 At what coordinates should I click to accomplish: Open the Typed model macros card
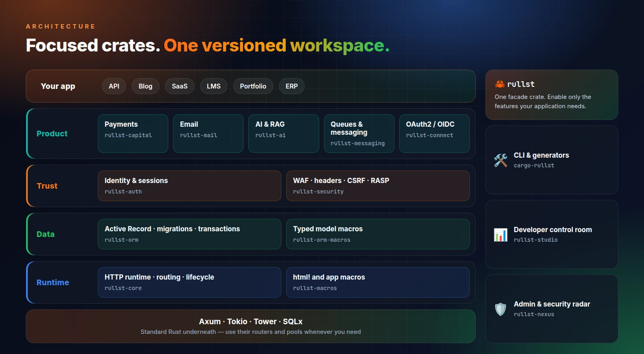pyautogui.click(x=378, y=234)
